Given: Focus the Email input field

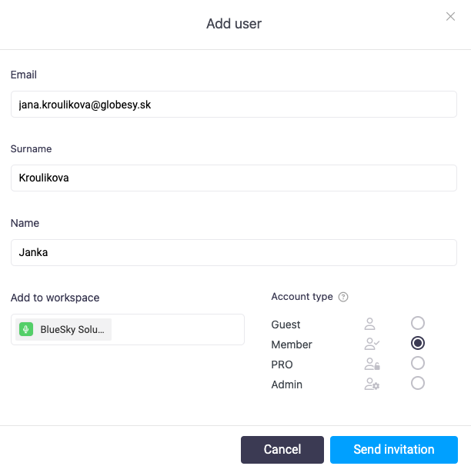Looking at the screenshot, I should (x=233, y=105).
